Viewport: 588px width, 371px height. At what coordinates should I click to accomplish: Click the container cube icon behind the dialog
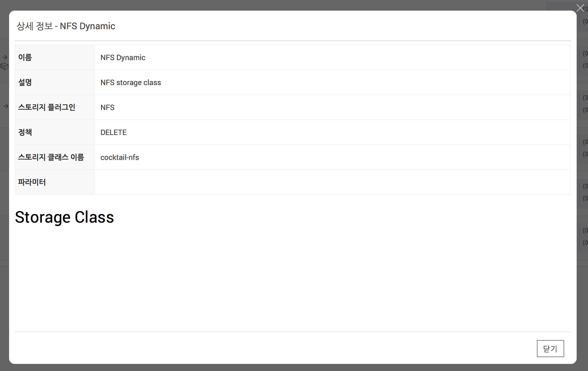pyautogui.click(x=5, y=66)
